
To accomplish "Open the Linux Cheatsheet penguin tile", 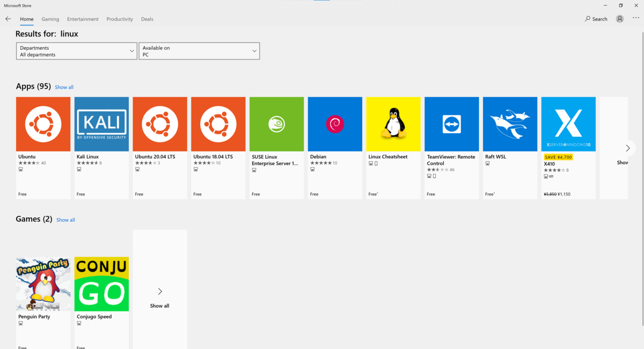I will (393, 124).
